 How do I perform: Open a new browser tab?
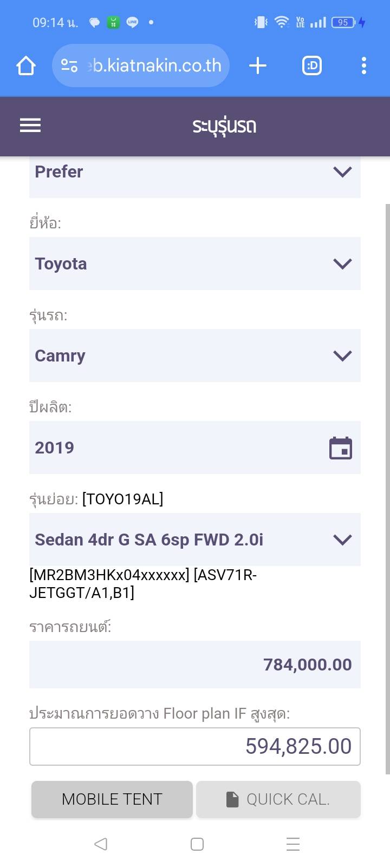pos(258,66)
